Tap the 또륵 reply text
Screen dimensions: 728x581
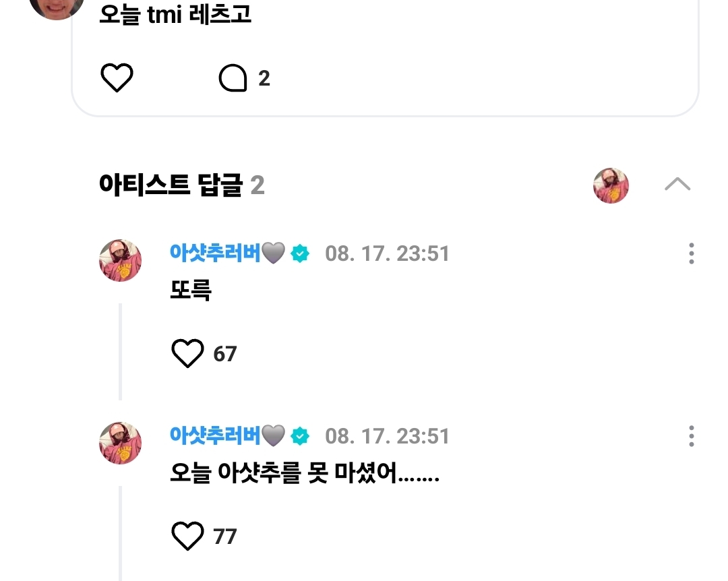(191, 290)
